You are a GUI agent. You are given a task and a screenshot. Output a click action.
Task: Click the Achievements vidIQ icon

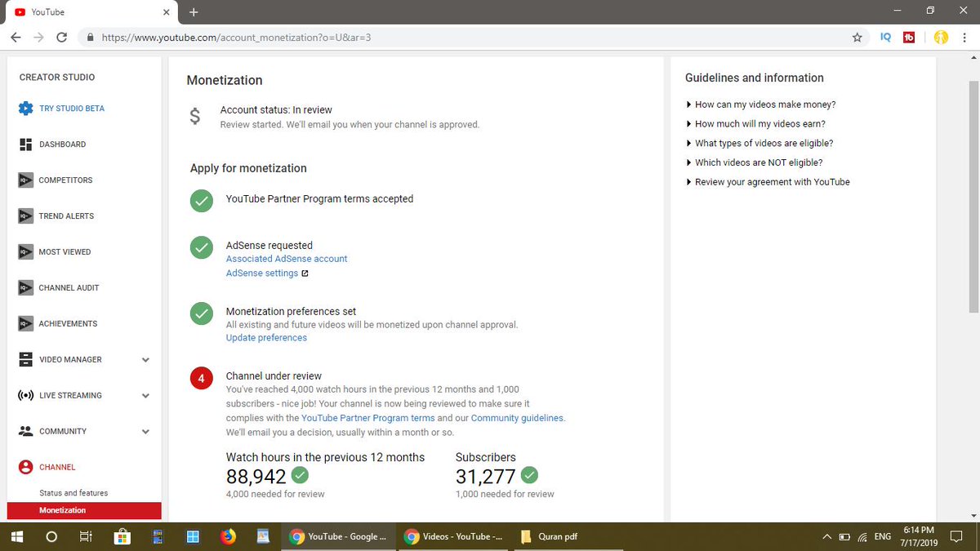coord(25,324)
